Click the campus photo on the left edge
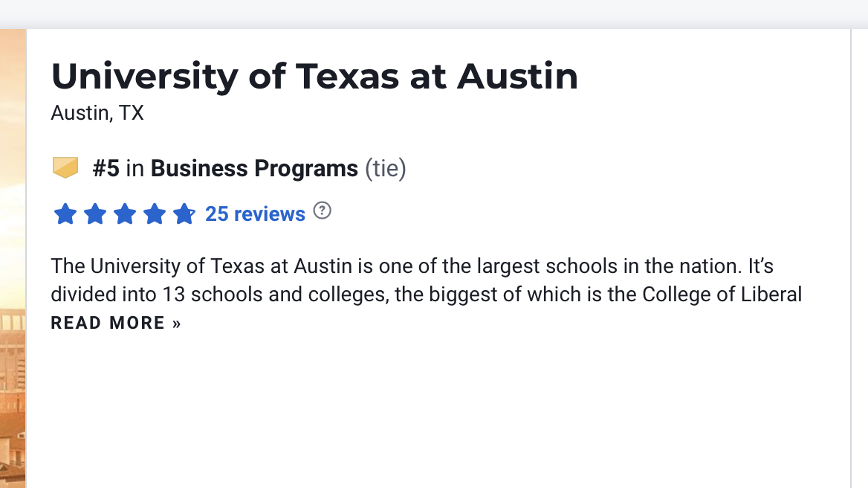 click(13, 259)
